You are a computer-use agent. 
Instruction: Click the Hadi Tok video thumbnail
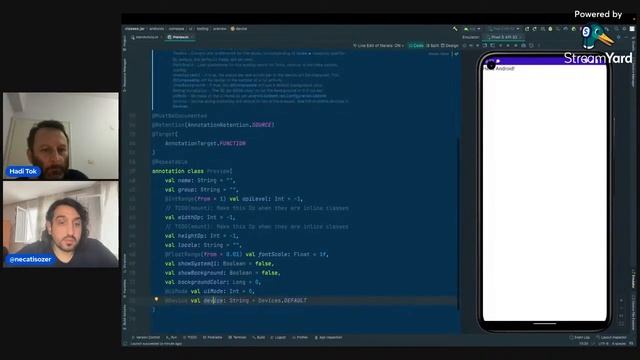(61, 136)
